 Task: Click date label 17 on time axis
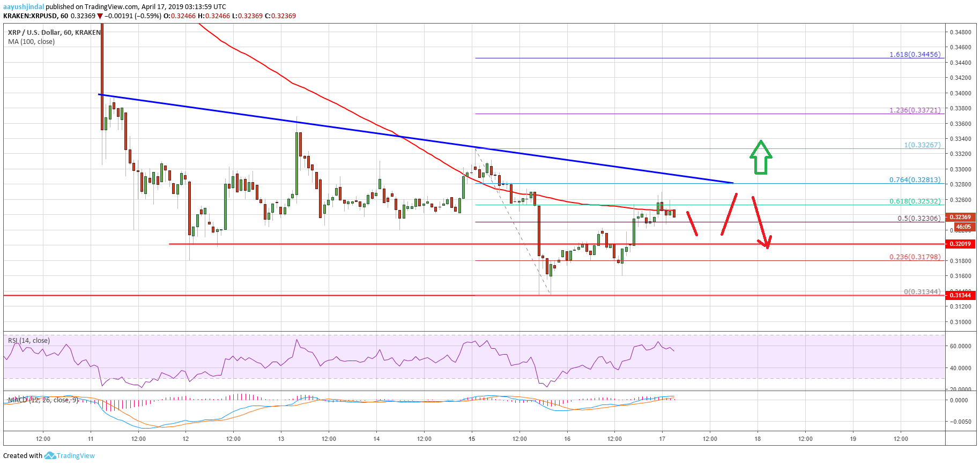pos(662,439)
